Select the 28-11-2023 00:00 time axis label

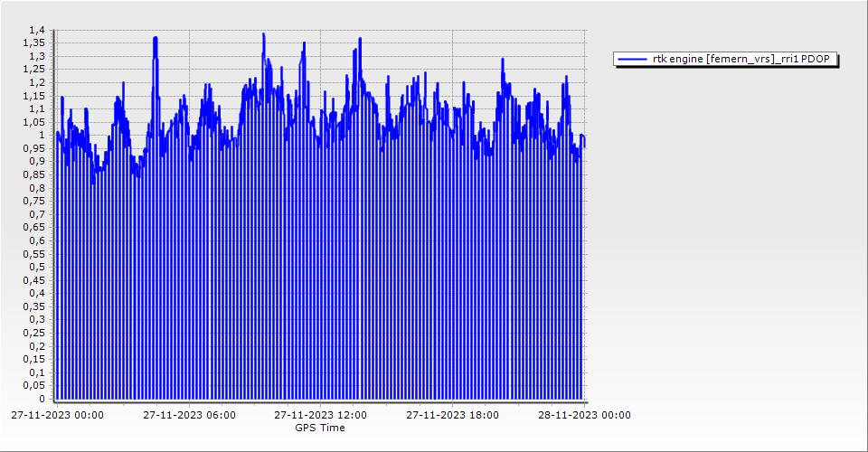pyautogui.click(x=584, y=415)
